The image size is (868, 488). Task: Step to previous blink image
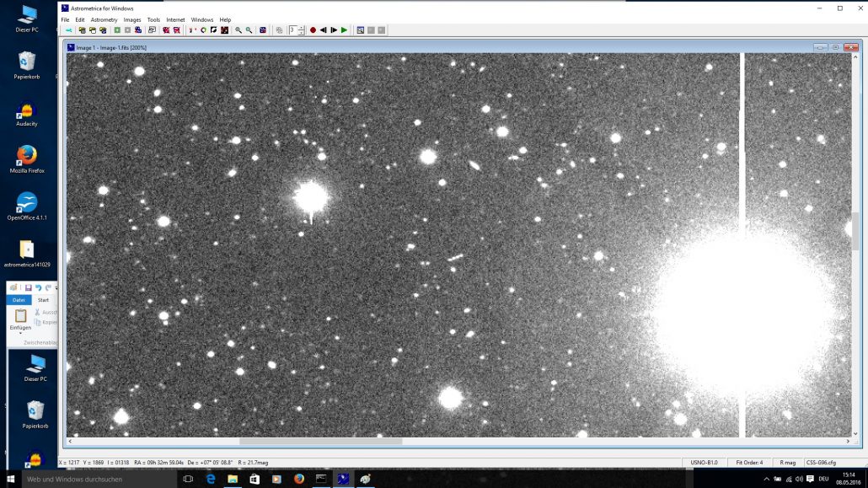(x=323, y=30)
